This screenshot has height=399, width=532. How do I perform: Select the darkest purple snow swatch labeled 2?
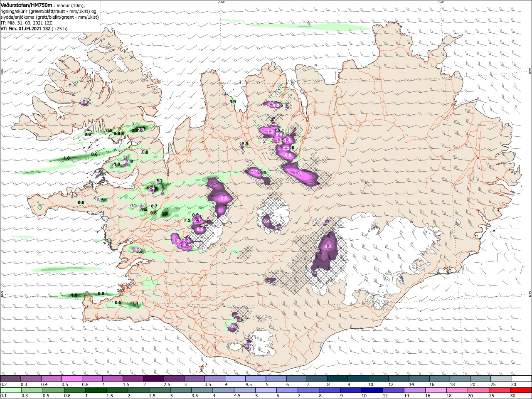(154, 379)
